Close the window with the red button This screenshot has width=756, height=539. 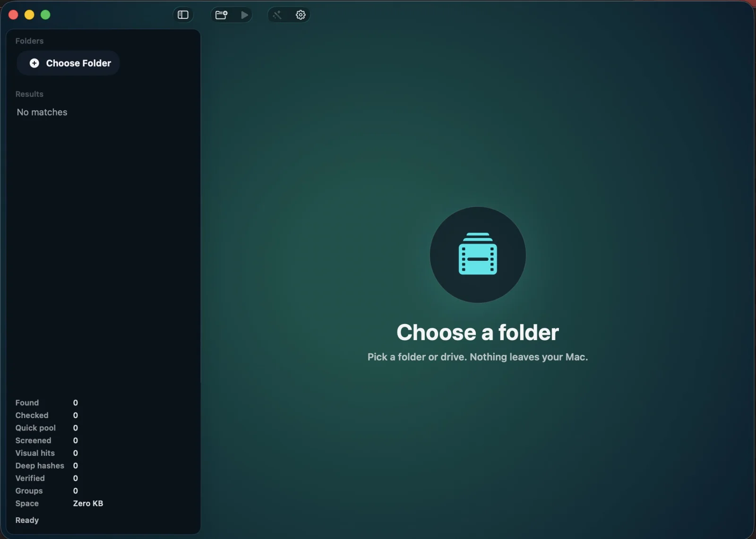click(13, 15)
